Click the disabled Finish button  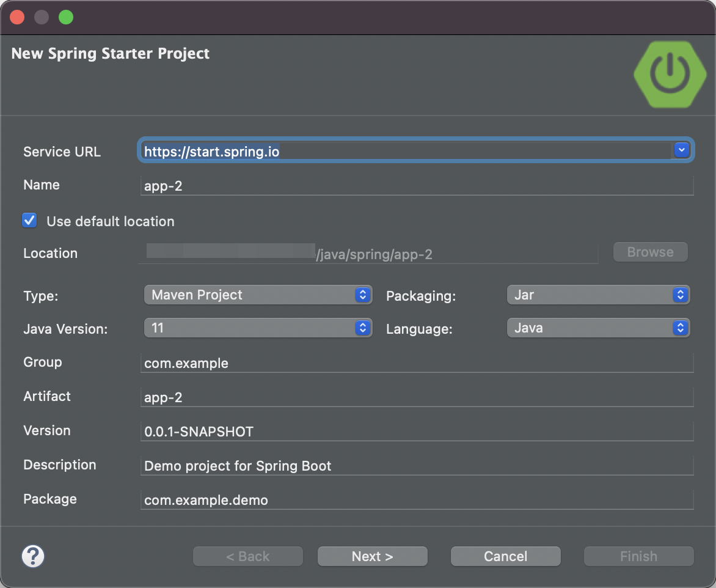[639, 556]
